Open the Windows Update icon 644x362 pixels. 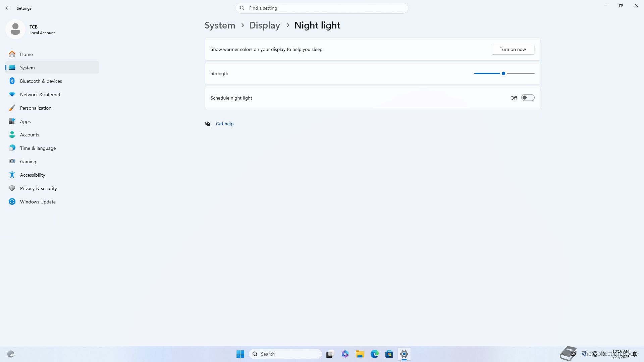coord(12,201)
